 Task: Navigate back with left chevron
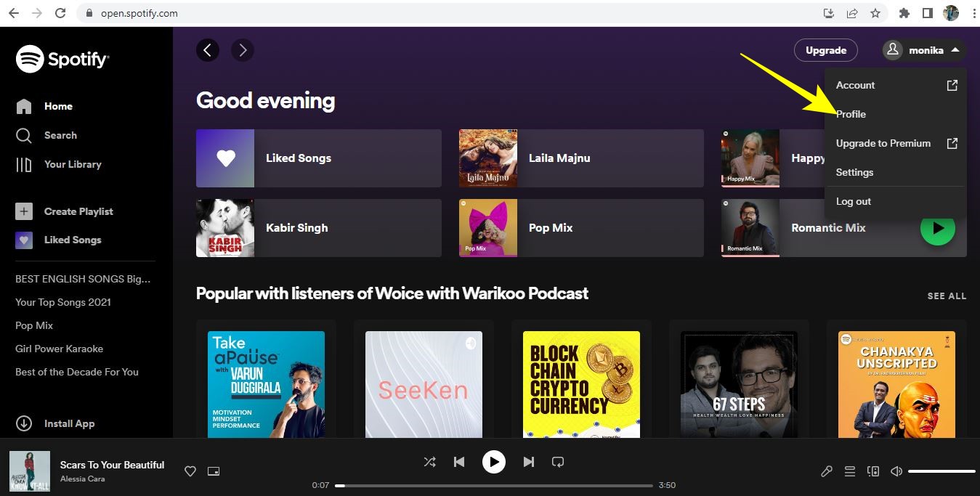click(208, 50)
